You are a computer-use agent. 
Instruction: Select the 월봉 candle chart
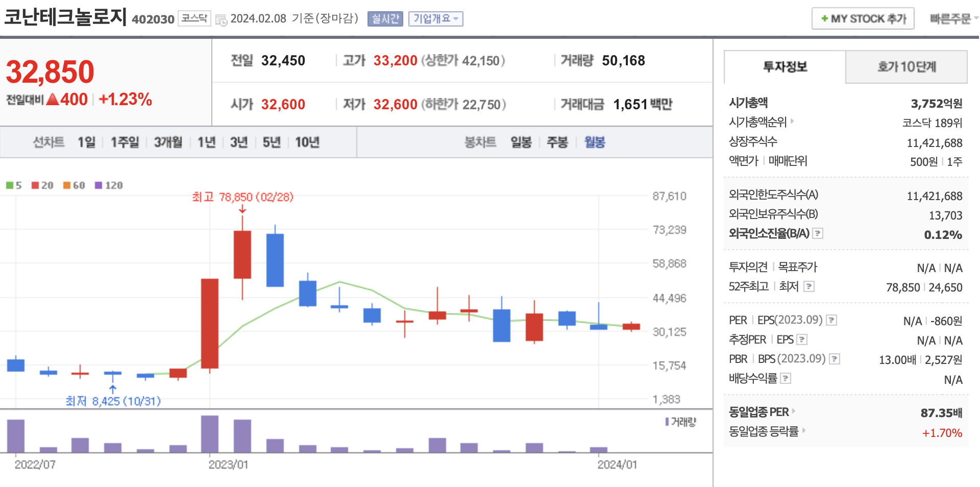[x=595, y=142]
